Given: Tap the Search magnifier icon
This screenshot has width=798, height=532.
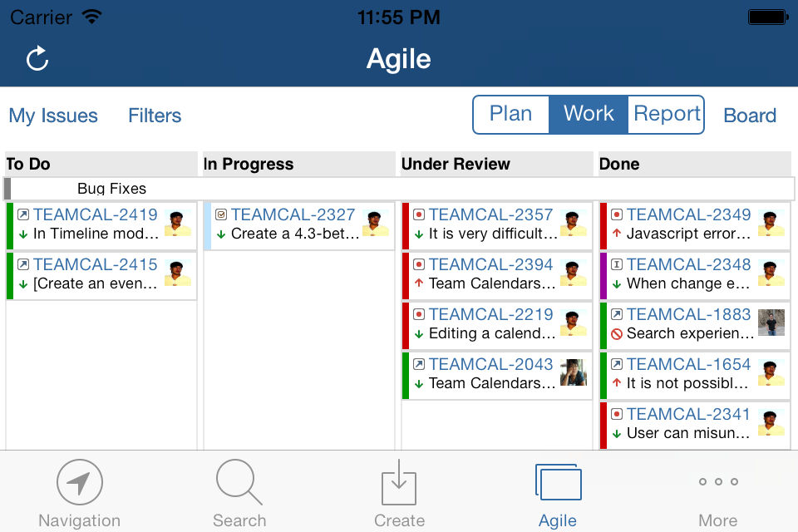Looking at the screenshot, I should pyautogui.click(x=239, y=482).
